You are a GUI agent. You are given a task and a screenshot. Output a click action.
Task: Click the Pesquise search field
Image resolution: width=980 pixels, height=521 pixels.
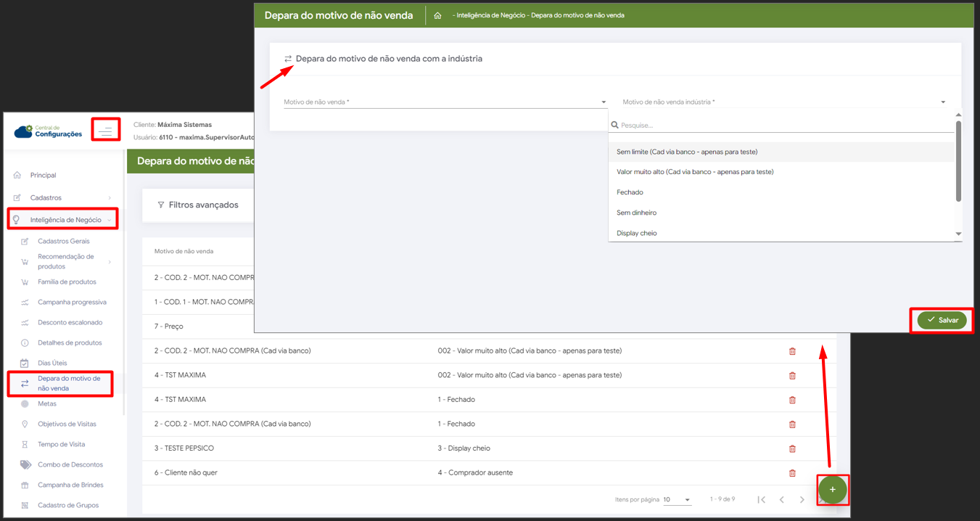pyautogui.click(x=783, y=125)
